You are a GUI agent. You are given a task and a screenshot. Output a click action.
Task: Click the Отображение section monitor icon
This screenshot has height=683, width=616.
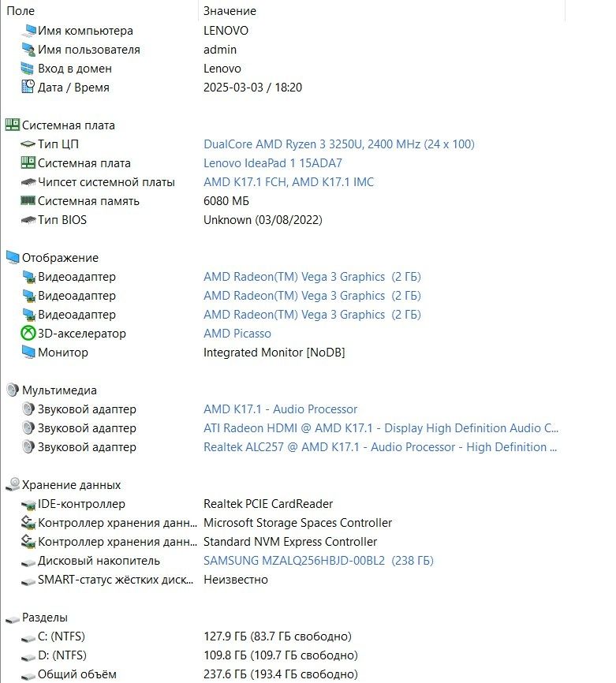point(13,258)
